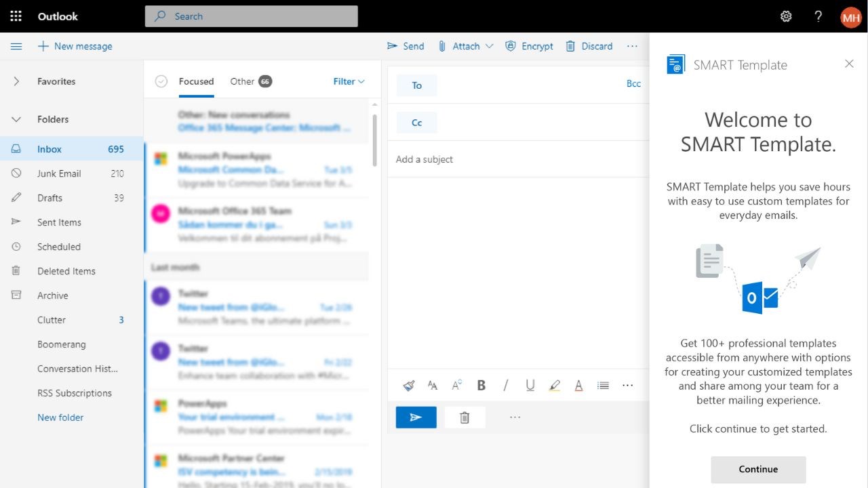Click the trash discard button below message
The image size is (868, 488).
coord(465,418)
